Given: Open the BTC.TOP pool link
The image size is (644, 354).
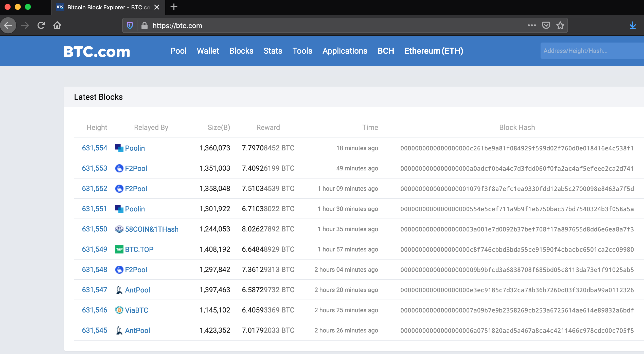Looking at the screenshot, I should pyautogui.click(x=139, y=249).
